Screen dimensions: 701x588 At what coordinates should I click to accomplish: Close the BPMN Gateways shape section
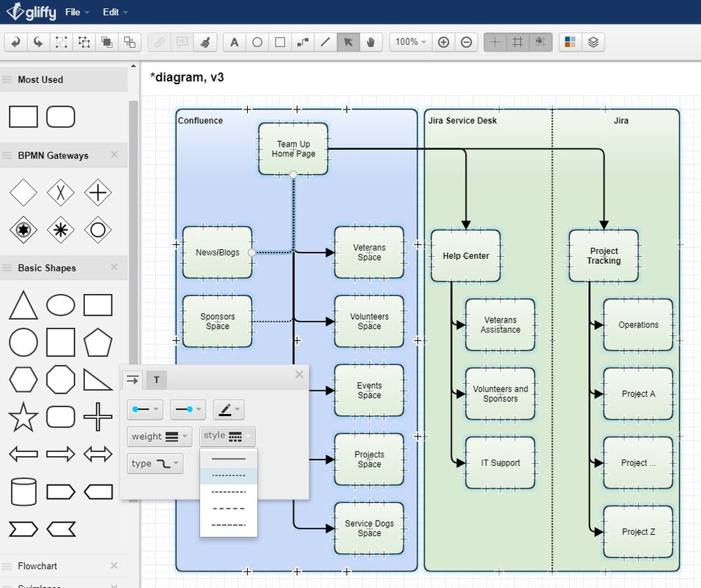pyautogui.click(x=114, y=155)
